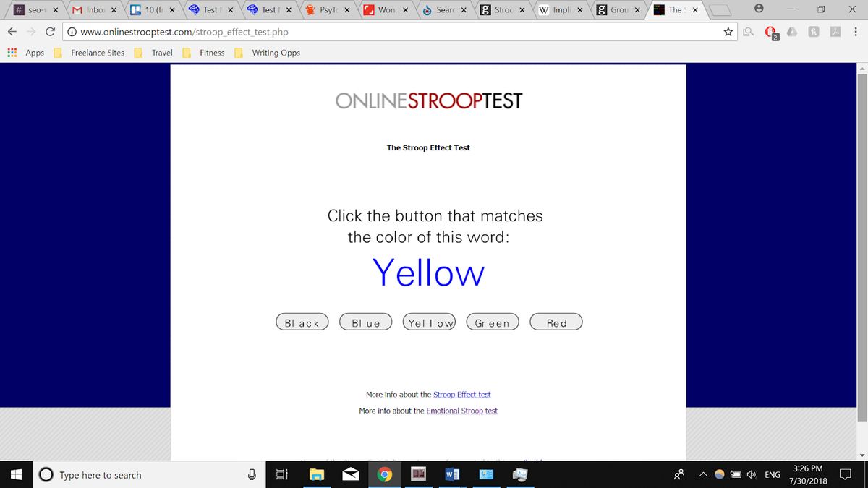
Task: Click the Blue answer button
Action: click(x=365, y=322)
